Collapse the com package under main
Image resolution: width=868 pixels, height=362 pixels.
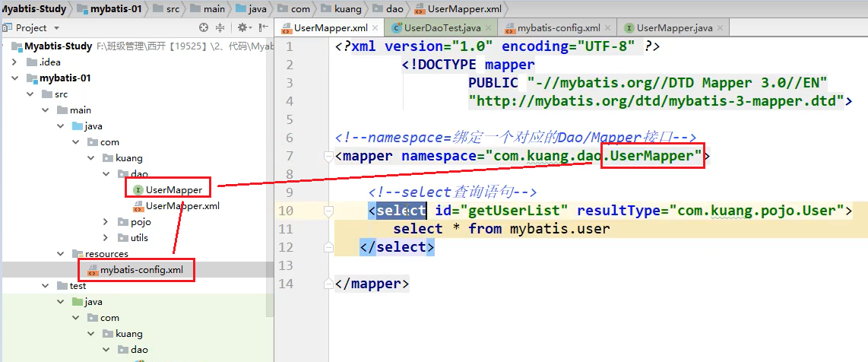pos(76,142)
